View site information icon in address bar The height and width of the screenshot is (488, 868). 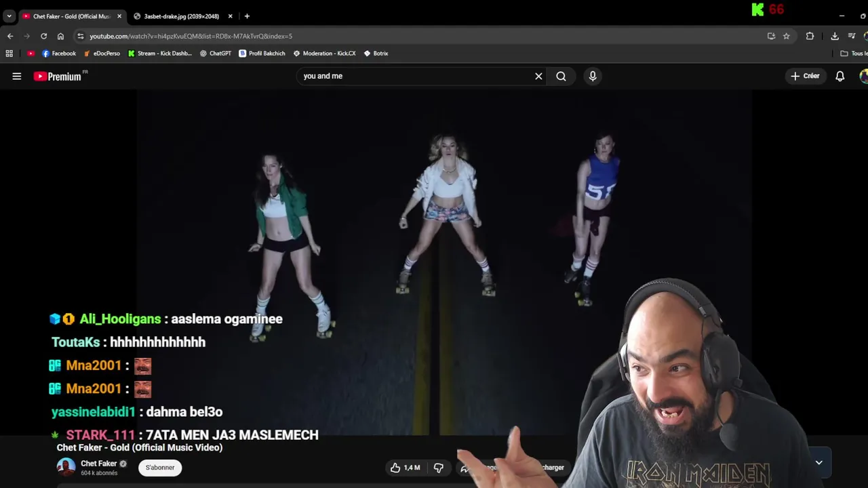tap(81, 36)
